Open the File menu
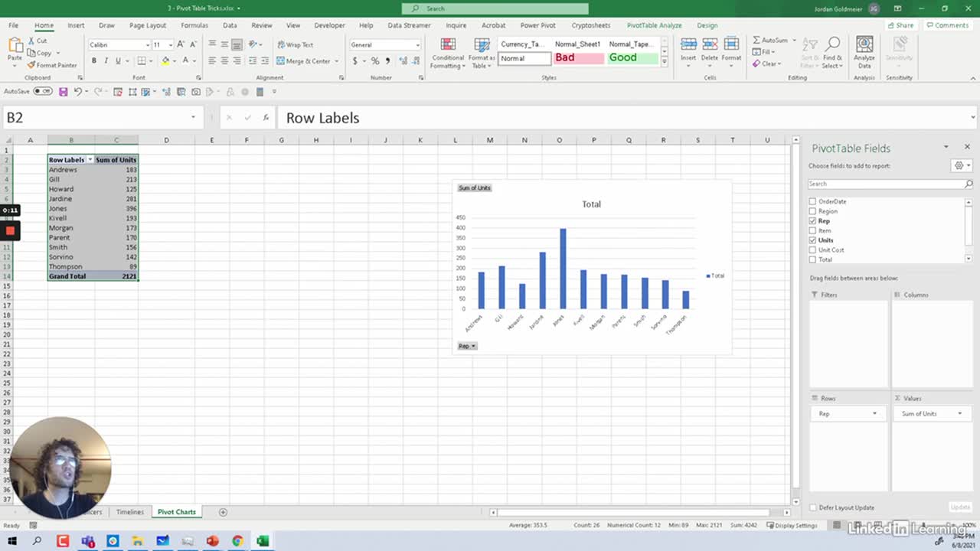980x551 pixels. coord(14,25)
